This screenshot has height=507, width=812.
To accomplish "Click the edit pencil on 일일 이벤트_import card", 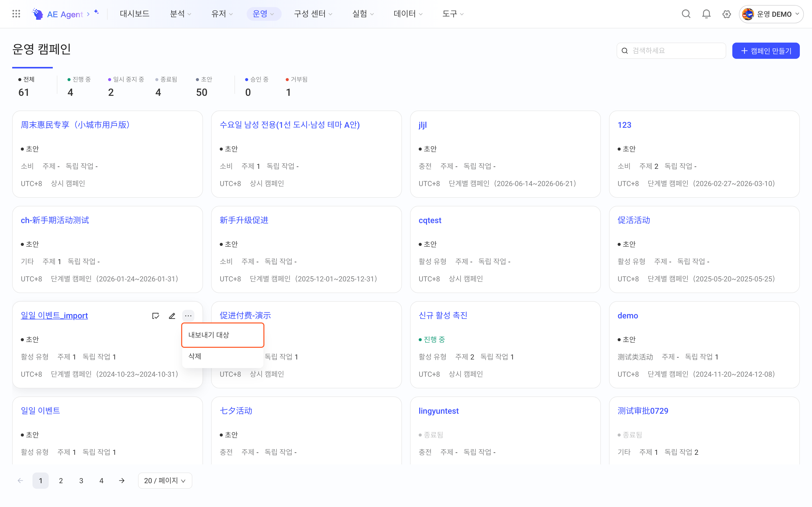I will [x=172, y=316].
